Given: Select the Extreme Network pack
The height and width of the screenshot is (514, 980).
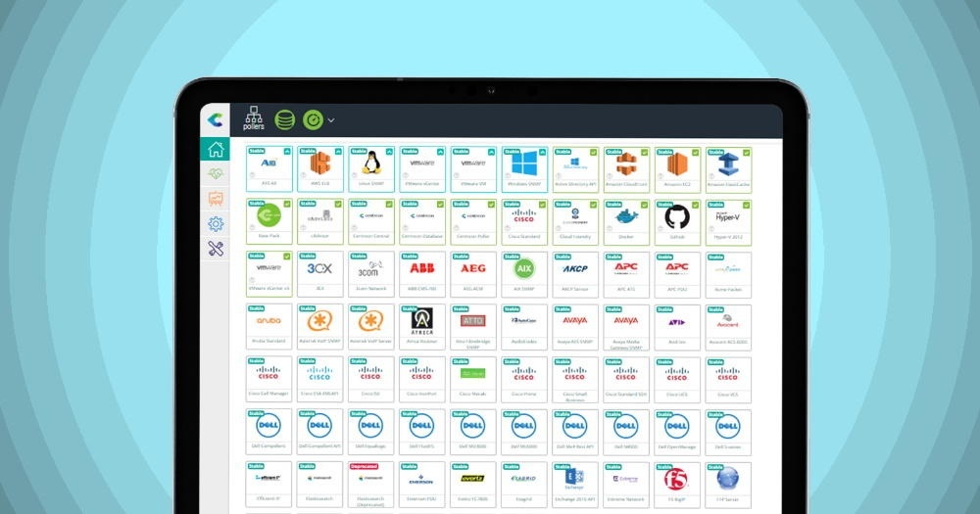Looking at the screenshot, I should pyautogui.click(x=626, y=486).
